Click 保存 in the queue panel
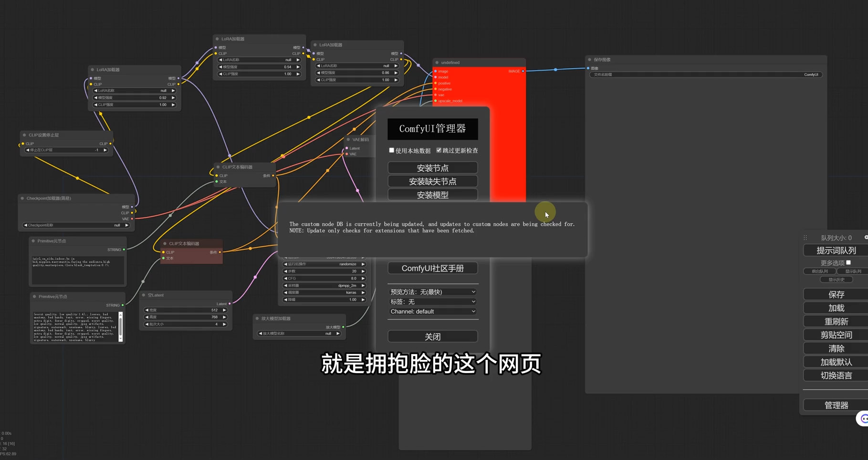 pos(836,294)
